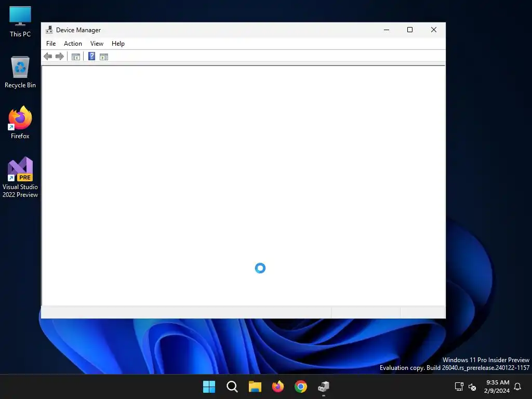Select the Recycle Bin desktop icon
The image size is (532, 399).
20,72
